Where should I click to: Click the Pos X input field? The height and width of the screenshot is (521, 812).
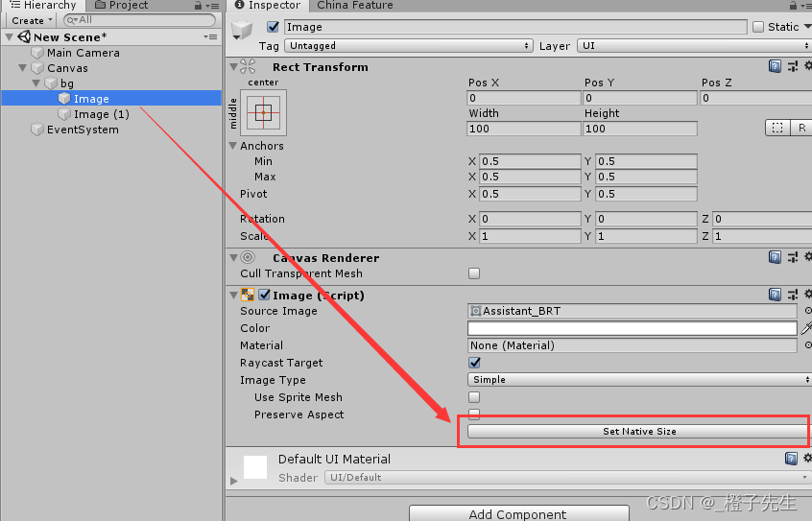pyautogui.click(x=523, y=98)
